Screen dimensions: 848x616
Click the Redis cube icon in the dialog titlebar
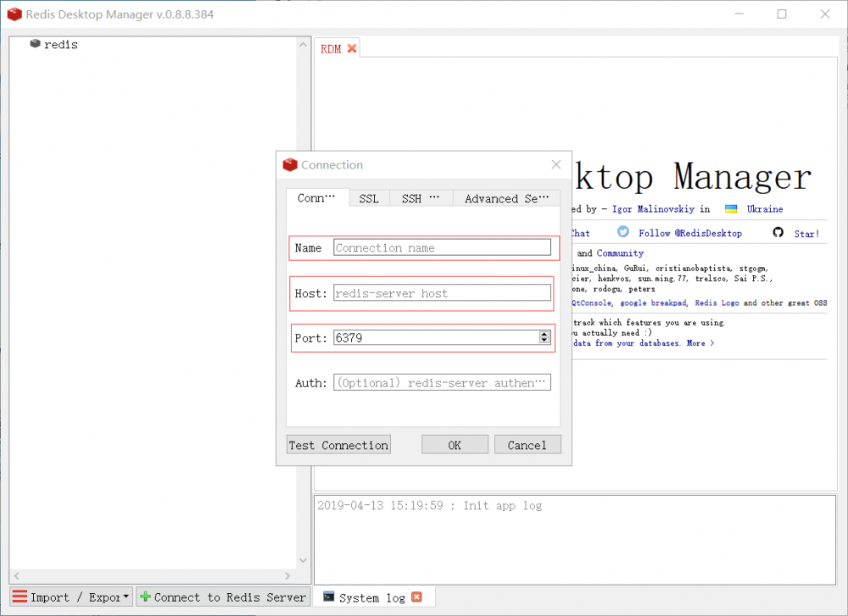pos(289,164)
